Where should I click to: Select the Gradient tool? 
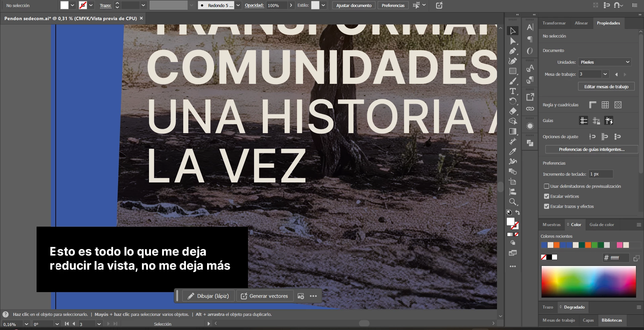(513, 131)
